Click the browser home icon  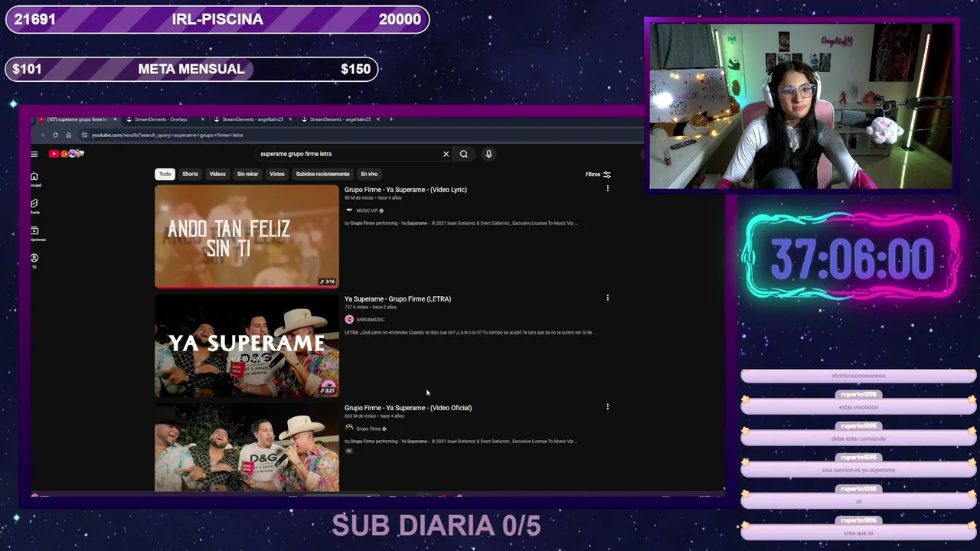(68, 135)
